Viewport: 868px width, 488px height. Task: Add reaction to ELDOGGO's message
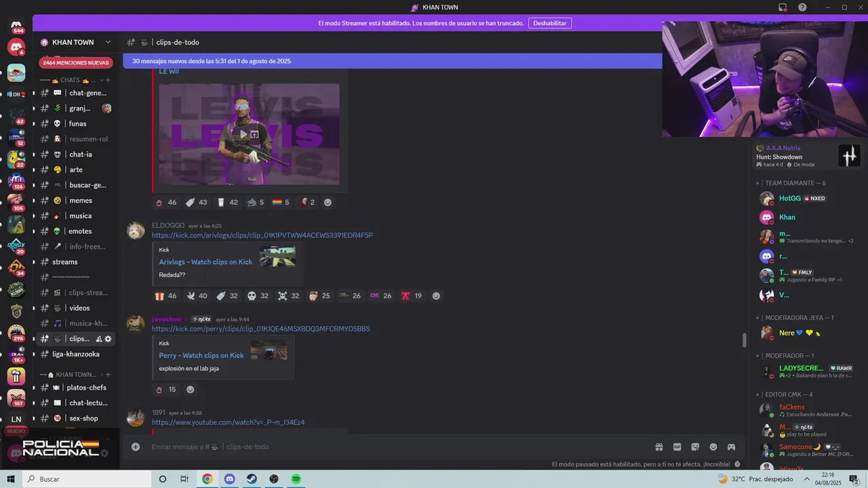[436, 296]
